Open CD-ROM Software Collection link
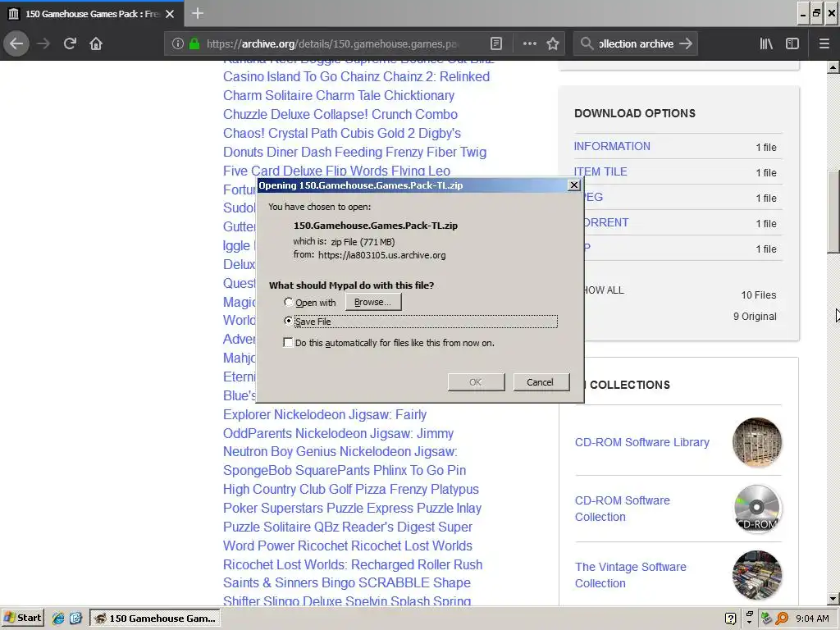Screen dimensions: 840x630 [x=622, y=509]
